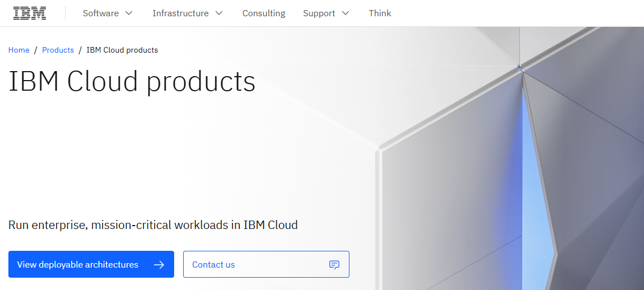Image resolution: width=644 pixels, height=290 pixels.
Task: Expand the Infrastructure chevron arrow
Action: tap(219, 13)
